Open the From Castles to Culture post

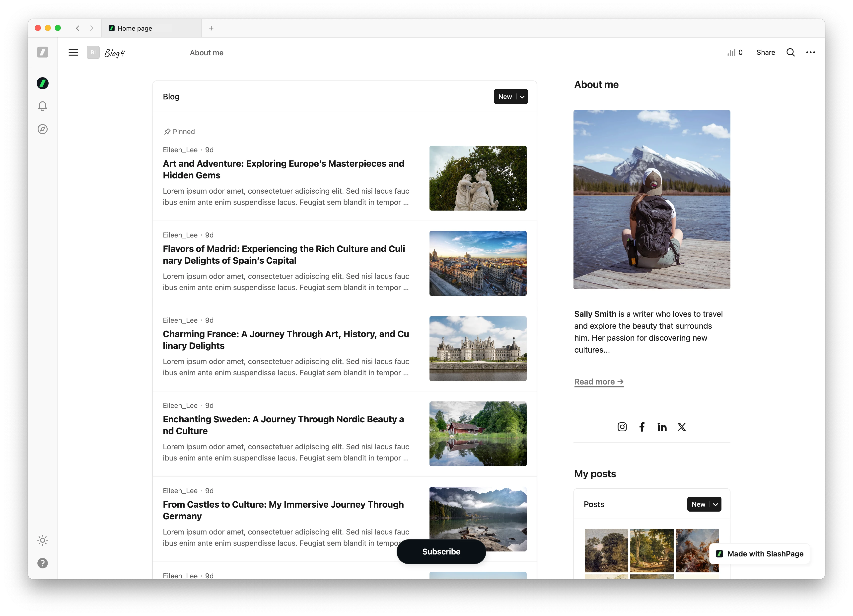click(283, 510)
